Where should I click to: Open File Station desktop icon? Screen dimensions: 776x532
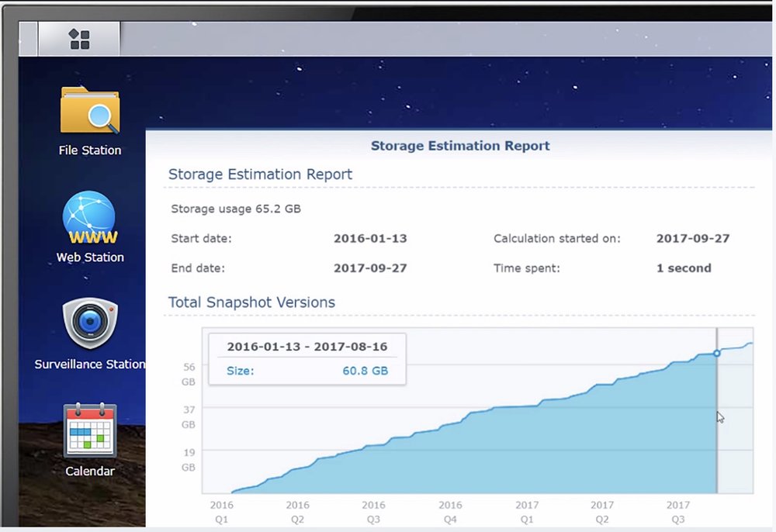click(x=89, y=110)
